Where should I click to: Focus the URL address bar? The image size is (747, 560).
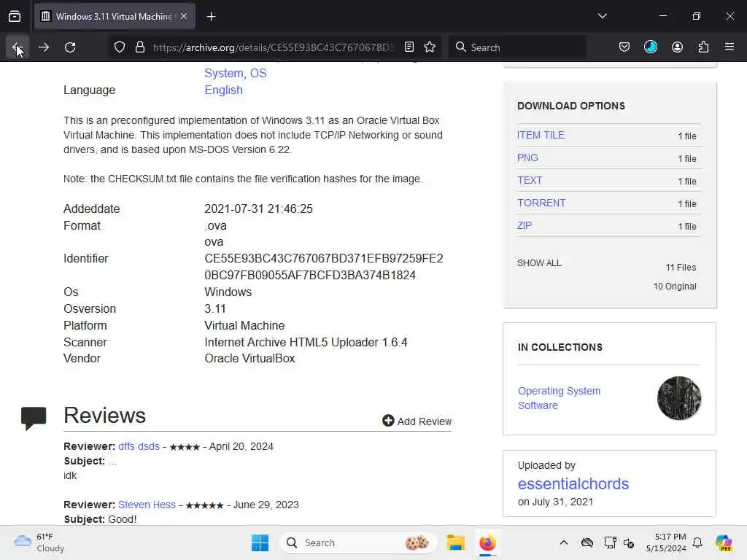pyautogui.click(x=273, y=47)
